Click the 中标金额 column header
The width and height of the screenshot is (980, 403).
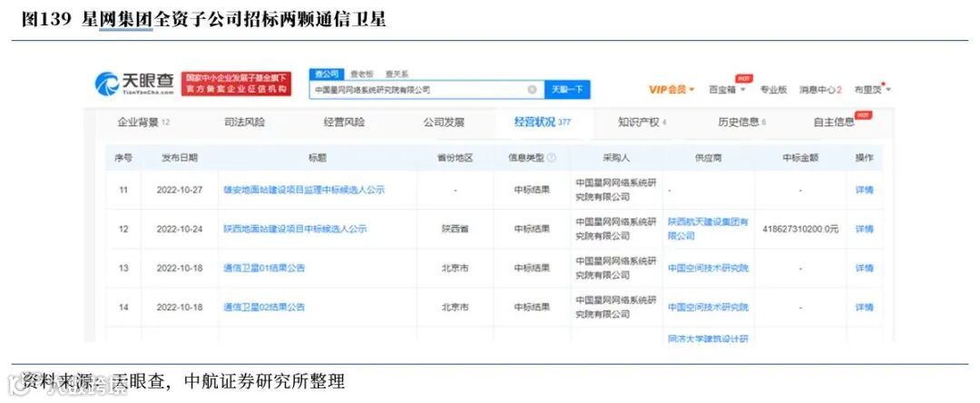point(800,158)
